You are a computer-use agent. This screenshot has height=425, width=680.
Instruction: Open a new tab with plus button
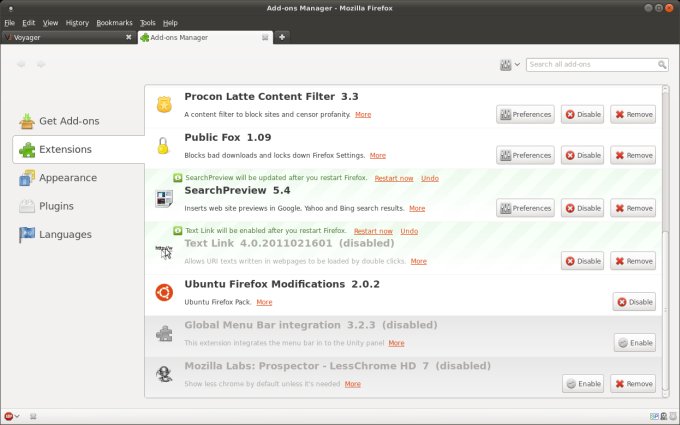click(282, 37)
